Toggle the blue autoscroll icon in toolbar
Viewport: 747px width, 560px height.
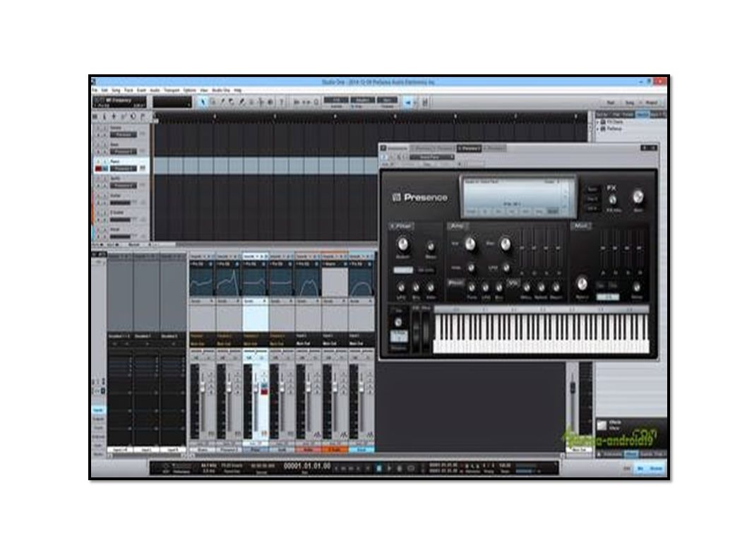408,102
